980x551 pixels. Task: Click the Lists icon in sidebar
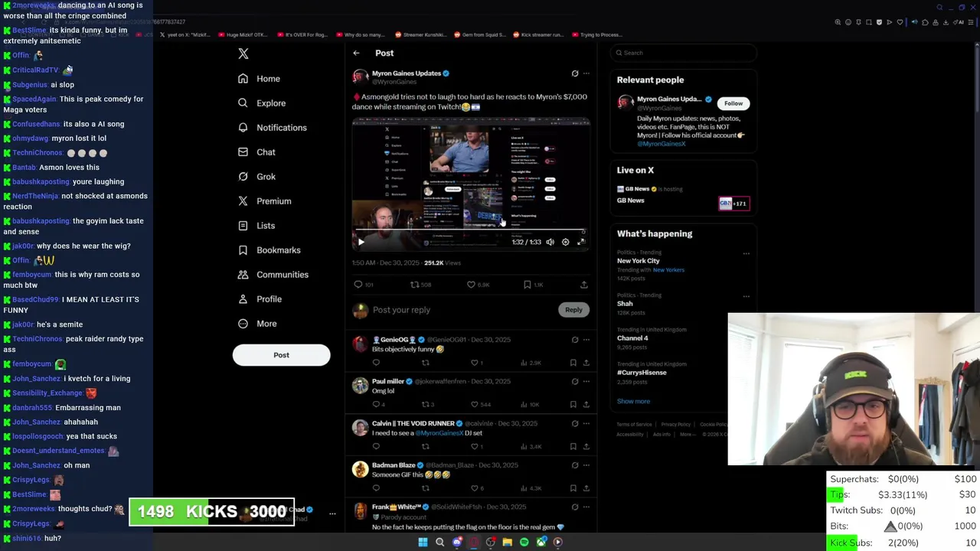coord(243,226)
